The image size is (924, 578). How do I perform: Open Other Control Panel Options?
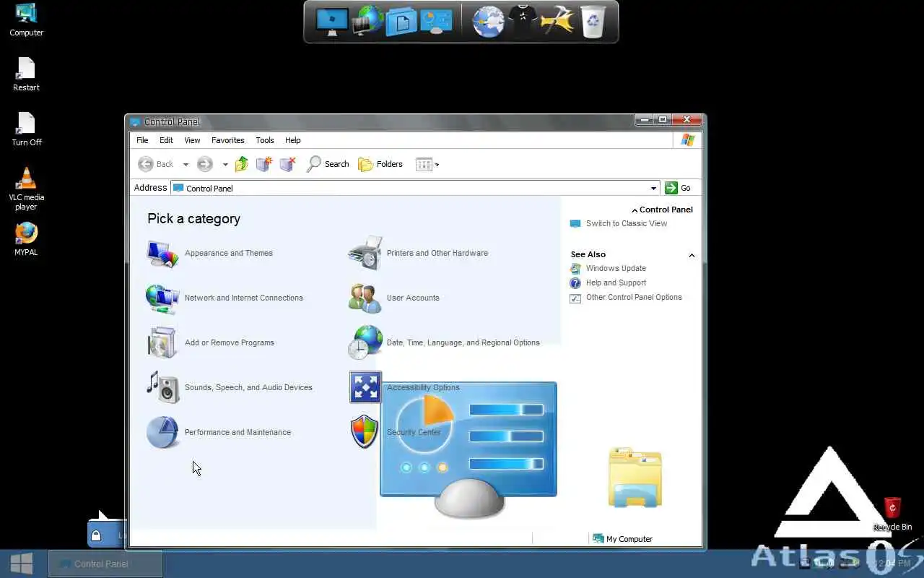634,297
